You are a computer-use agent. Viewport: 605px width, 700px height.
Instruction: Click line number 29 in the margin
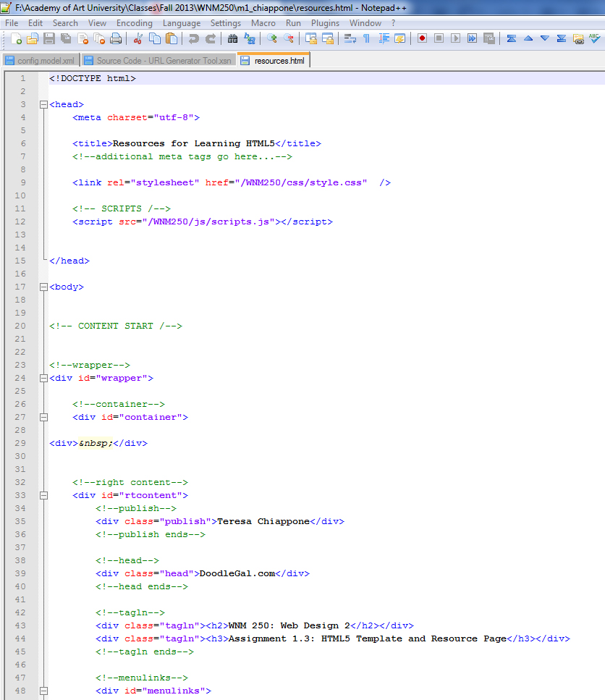pos(20,443)
